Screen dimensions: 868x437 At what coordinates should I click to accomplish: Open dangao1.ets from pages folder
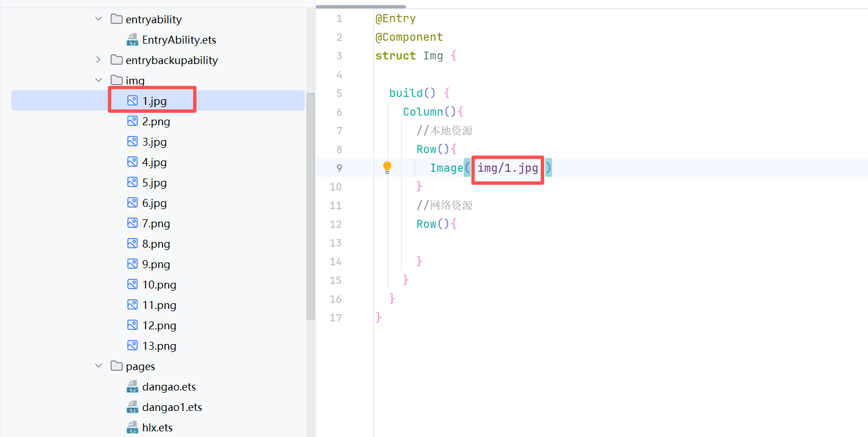[172, 407]
